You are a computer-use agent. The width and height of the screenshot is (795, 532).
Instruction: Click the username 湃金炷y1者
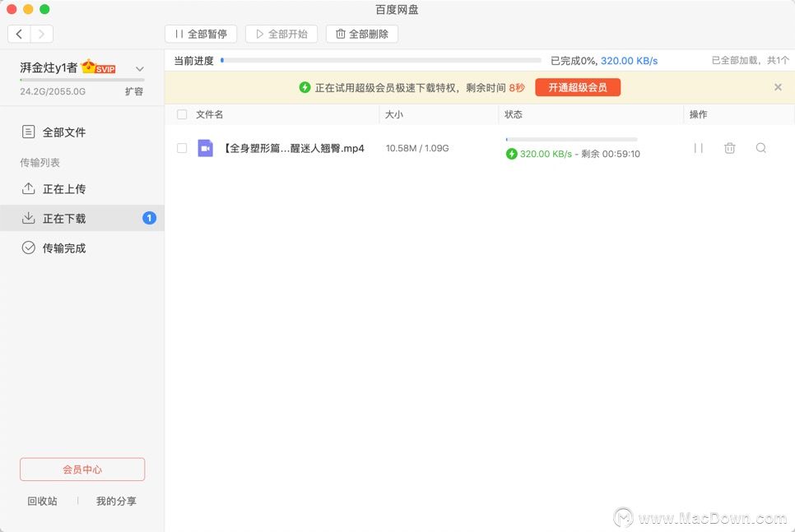49,67
